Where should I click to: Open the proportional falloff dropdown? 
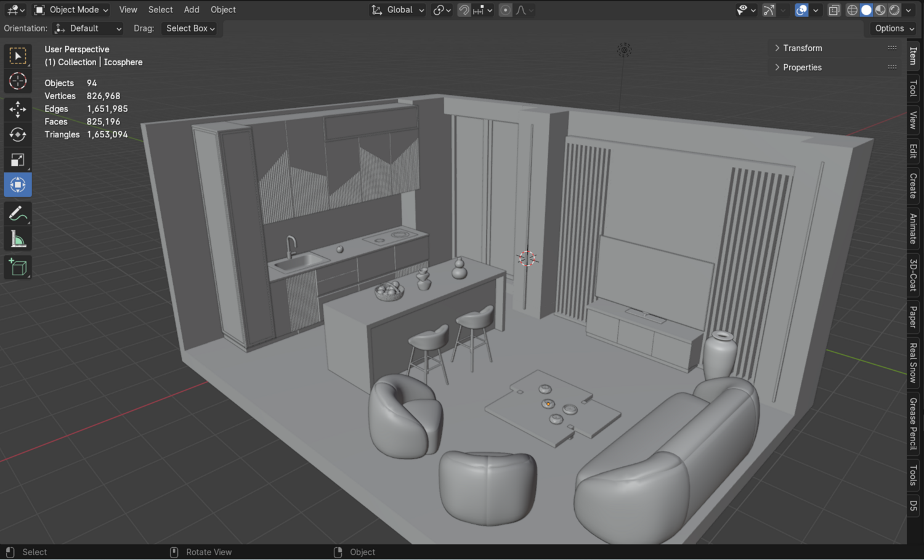point(524,10)
